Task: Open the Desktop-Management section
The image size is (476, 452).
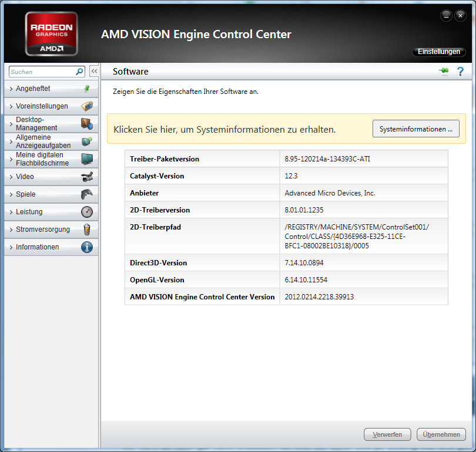Action: 51,124
